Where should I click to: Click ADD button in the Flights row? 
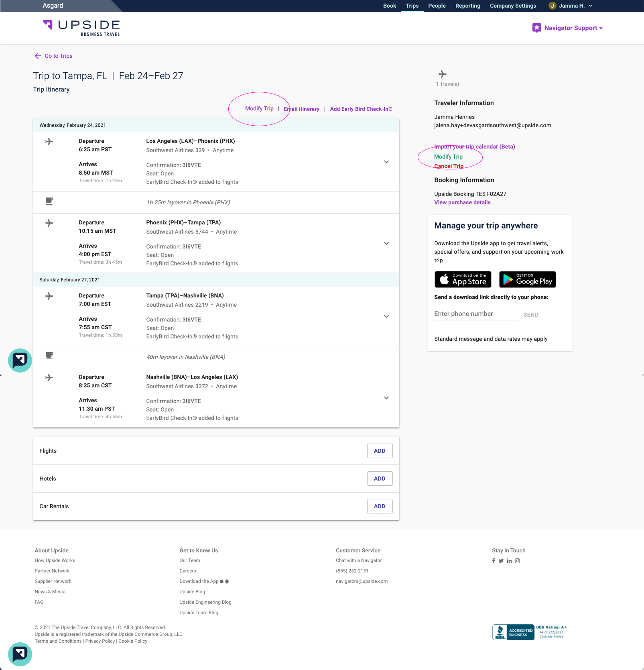pos(380,451)
